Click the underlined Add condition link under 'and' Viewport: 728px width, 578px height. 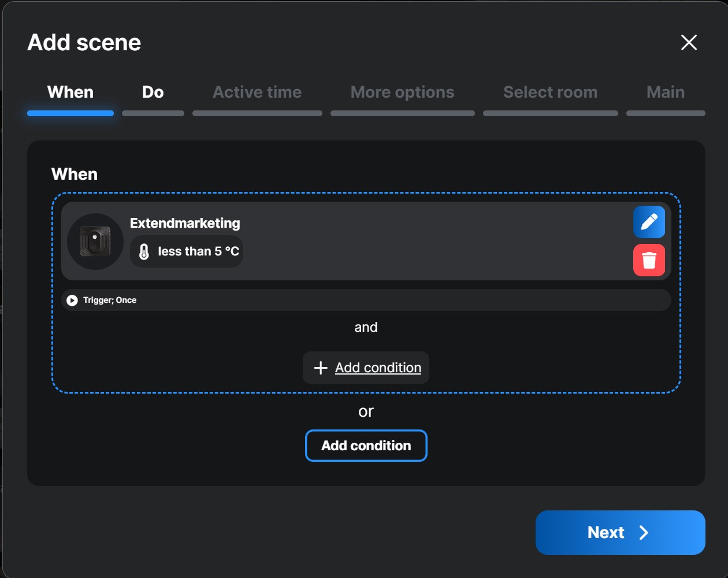378,368
